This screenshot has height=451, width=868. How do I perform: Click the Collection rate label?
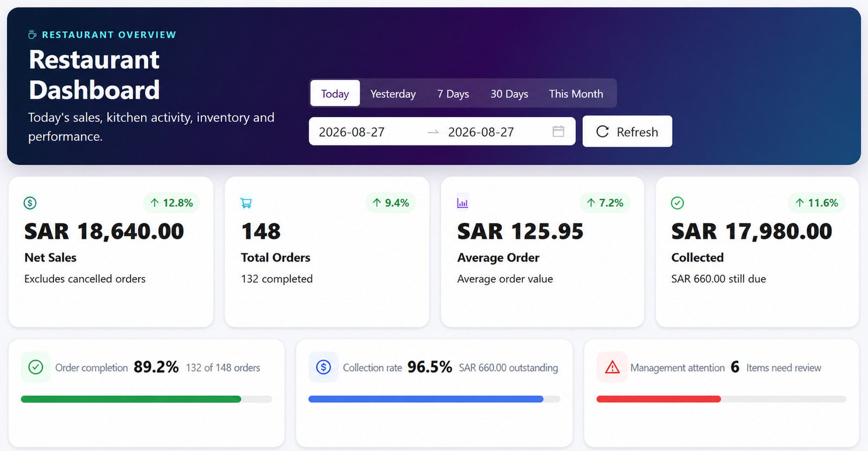click(x=372, y=368)
